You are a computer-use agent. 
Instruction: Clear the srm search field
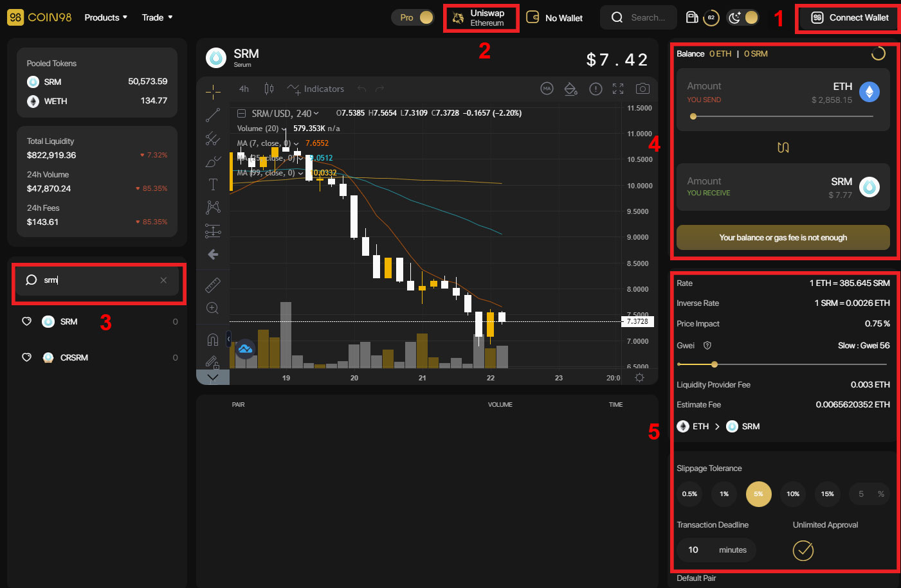[163, 280]
